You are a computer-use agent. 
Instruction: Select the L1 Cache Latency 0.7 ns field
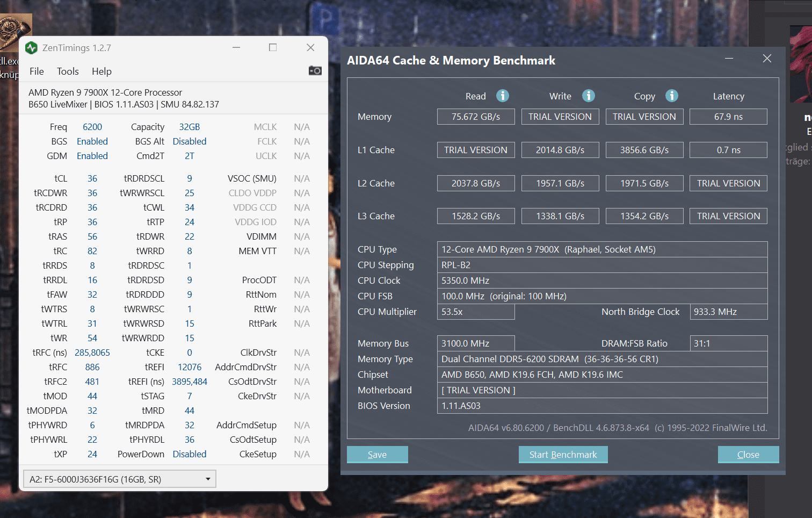(728, 150)
